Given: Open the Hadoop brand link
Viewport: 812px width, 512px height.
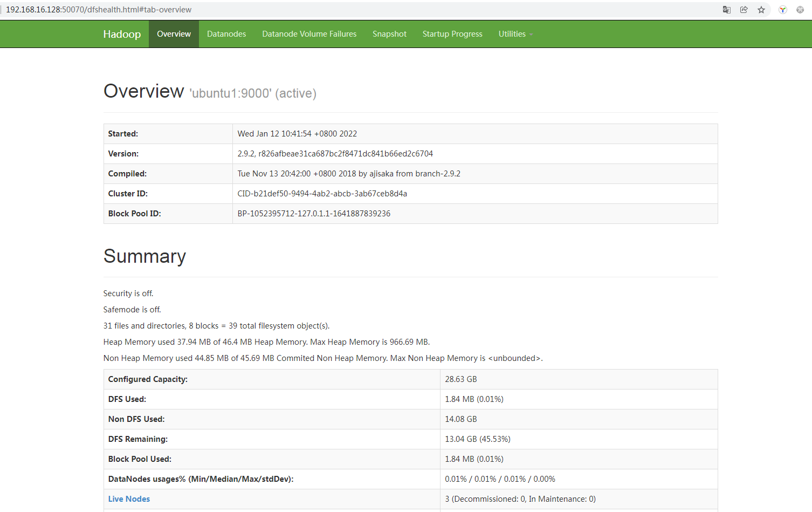Looking at the screenshot, I should tap(122, 34).
